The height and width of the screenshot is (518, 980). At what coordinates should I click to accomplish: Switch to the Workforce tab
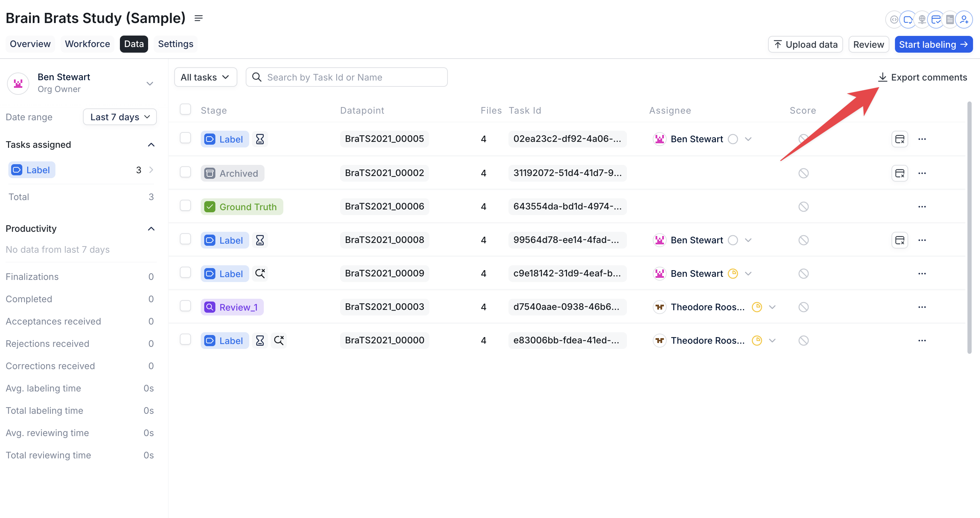87,44
